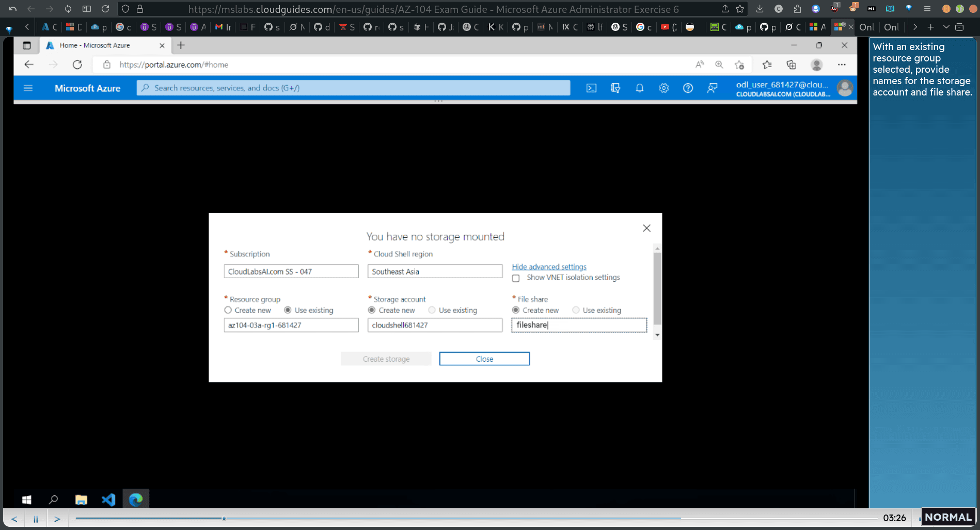Select Create new file share radio
980x530 pixels.
[516, 310]
